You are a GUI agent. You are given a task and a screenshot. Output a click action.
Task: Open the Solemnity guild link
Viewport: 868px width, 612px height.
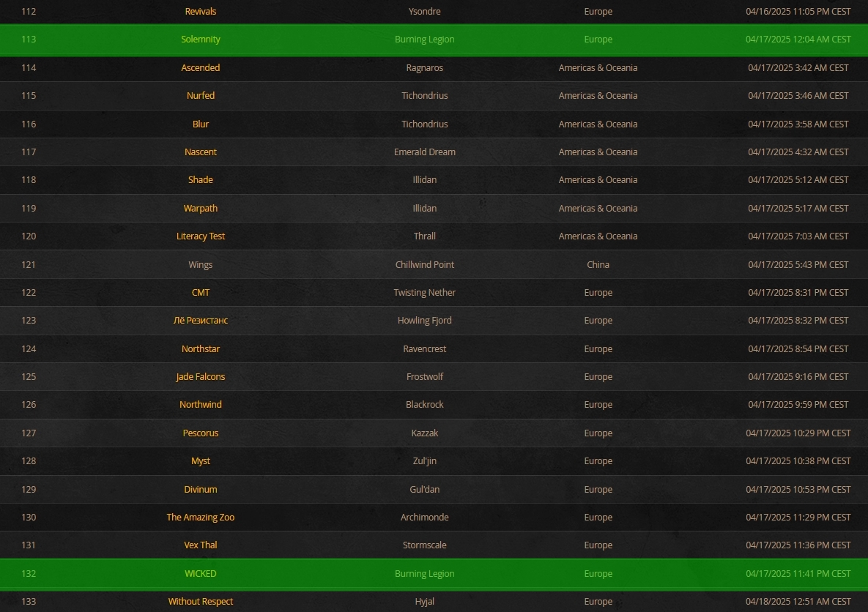click(201, 40)
